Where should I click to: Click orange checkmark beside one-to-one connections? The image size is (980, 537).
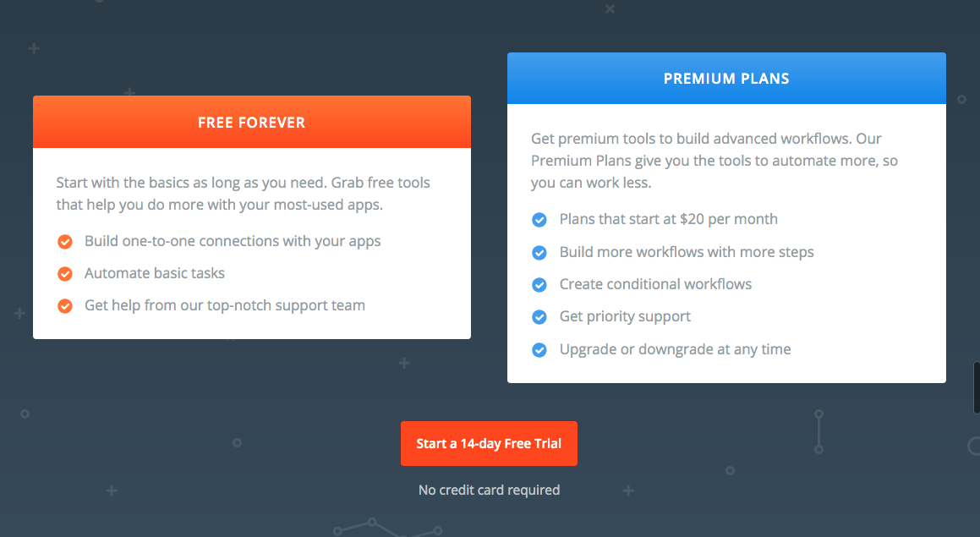point(65,242)
